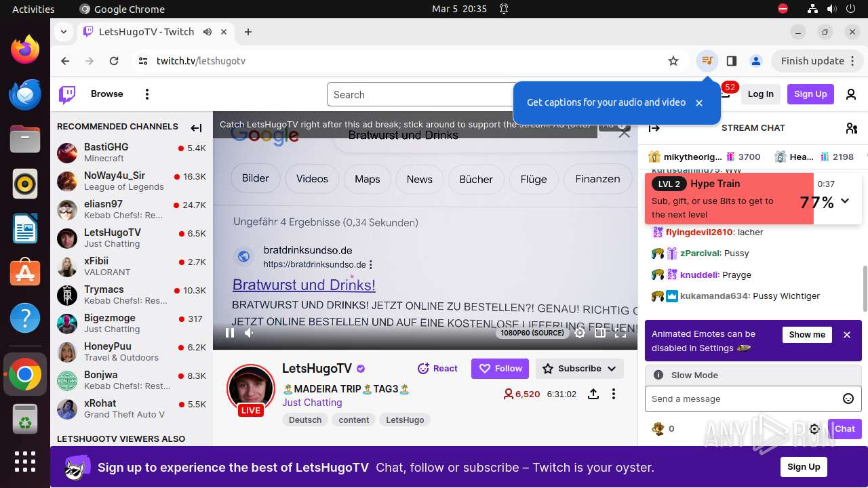Go back to previous page
The image size is (868, 488).
65,61
